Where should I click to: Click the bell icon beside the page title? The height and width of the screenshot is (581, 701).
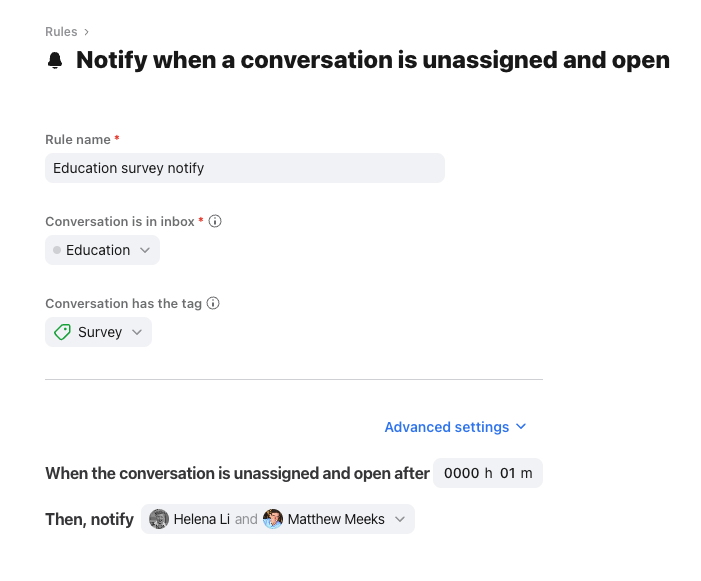(x=55, y=61)
